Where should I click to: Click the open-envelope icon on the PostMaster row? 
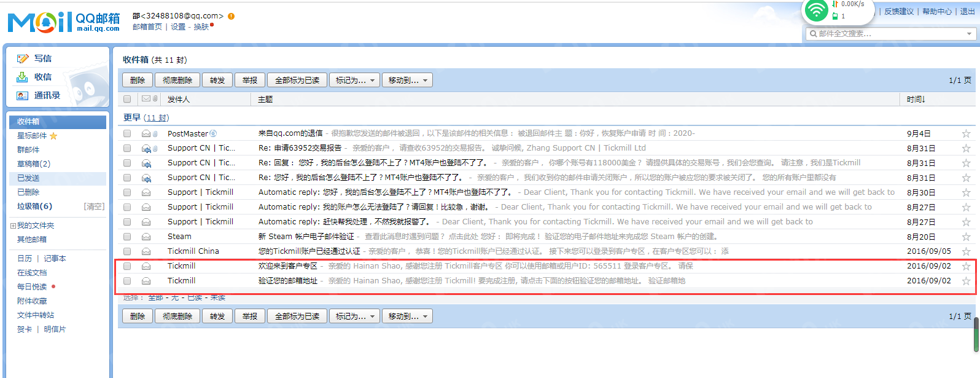click(146, 133)
